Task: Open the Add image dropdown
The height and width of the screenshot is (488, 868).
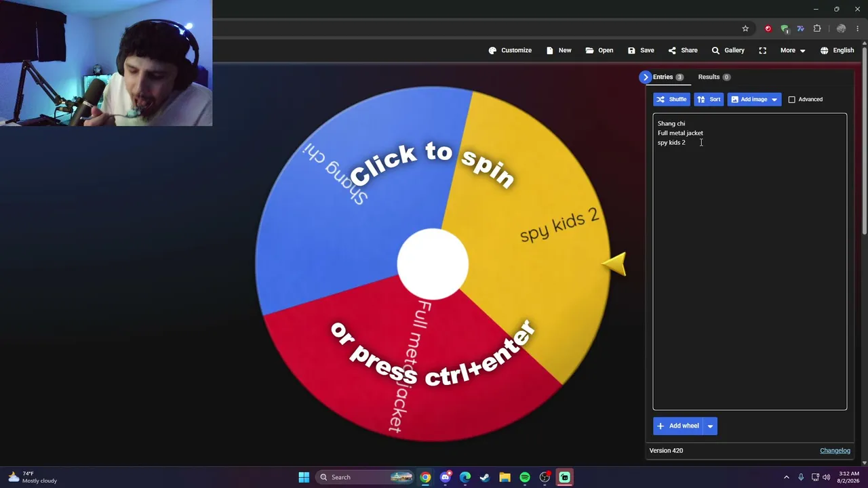Action: [754, 100]
